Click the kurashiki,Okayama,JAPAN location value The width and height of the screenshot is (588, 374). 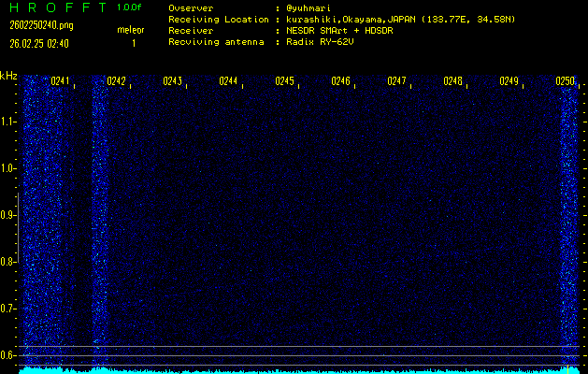click(400, 20)
